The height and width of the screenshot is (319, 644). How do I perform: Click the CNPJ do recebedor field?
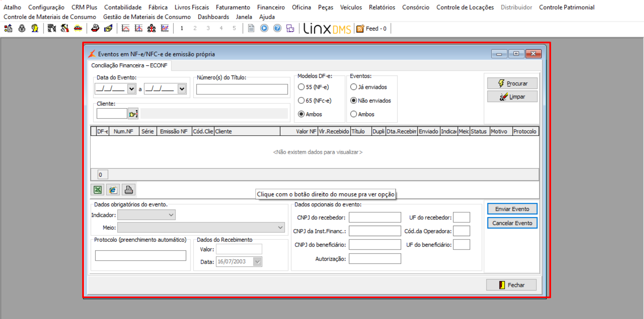click(375, 218)
